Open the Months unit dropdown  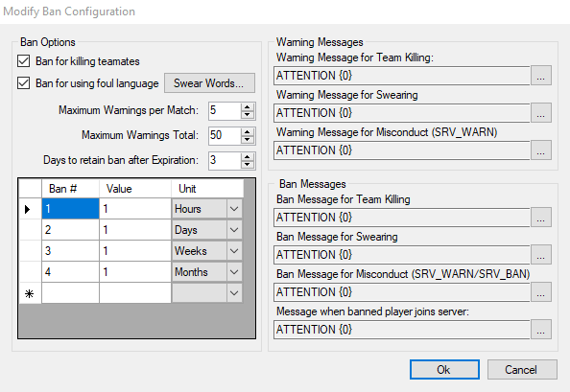click(x=234, y=272)
